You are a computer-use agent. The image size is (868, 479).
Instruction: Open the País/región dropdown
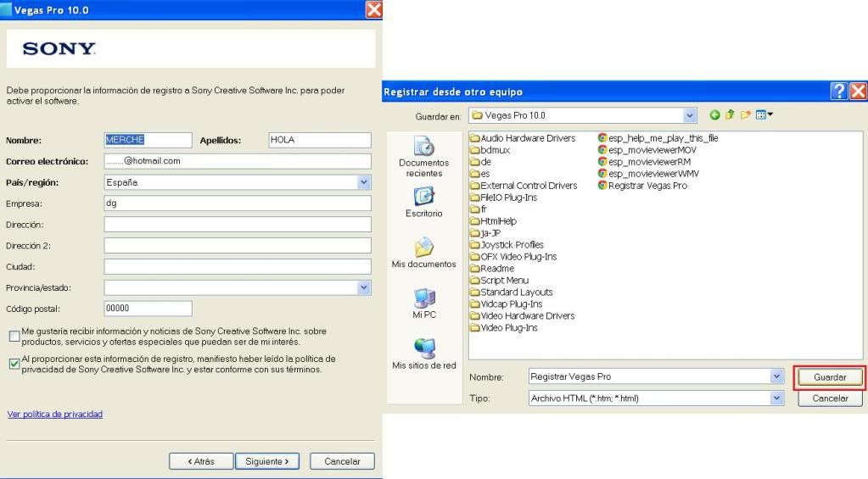(363, 182)
